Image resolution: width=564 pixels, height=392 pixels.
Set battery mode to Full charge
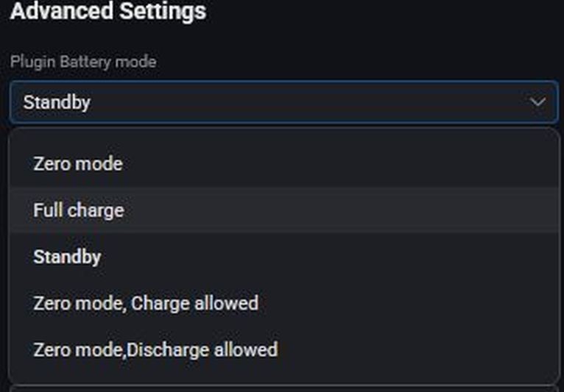[x=79, y=210]
